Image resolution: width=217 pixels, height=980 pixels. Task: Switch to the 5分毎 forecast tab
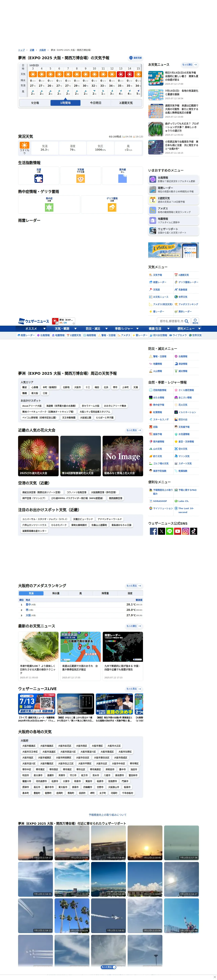point(35,103)
